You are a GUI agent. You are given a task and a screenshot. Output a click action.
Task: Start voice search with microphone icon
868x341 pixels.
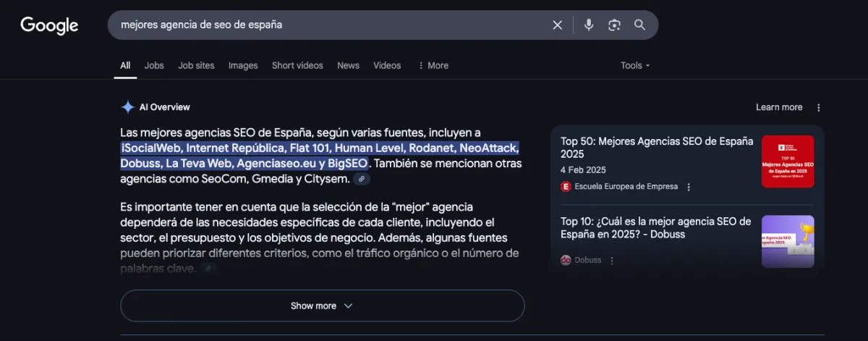[589, 25]
